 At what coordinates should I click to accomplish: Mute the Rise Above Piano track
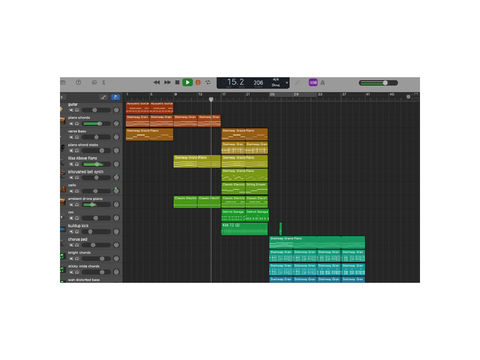click(x=71, y=164)
